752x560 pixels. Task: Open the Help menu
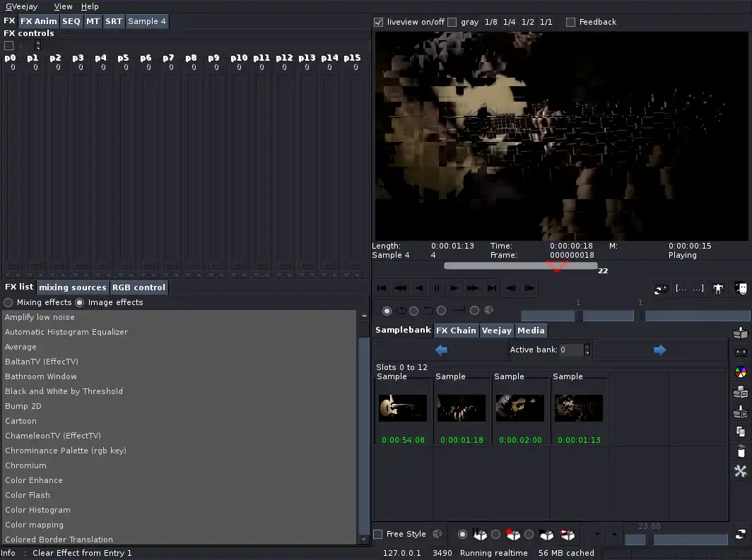pyautogui.click(x=90, y=6)
